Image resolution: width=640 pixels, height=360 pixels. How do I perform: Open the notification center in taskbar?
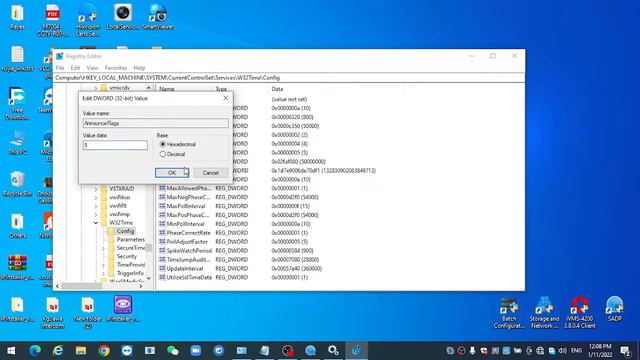[625, 351]
